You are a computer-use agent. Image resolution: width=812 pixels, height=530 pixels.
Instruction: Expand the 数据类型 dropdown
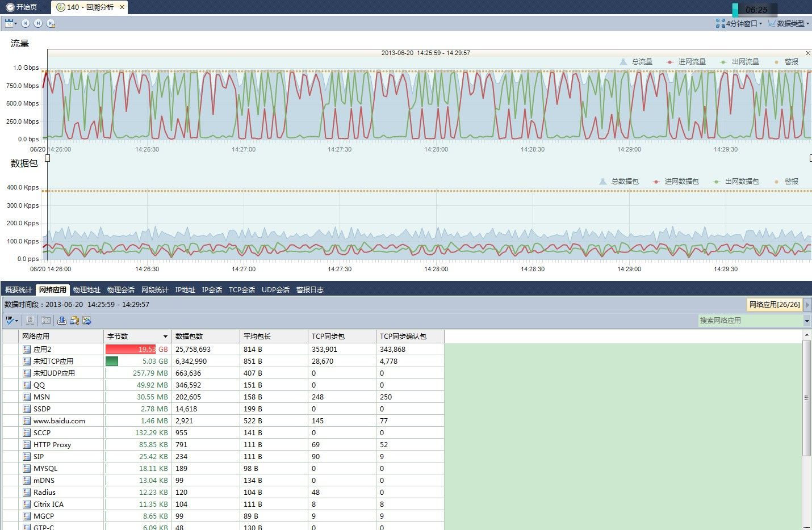[x=788, y=23]
